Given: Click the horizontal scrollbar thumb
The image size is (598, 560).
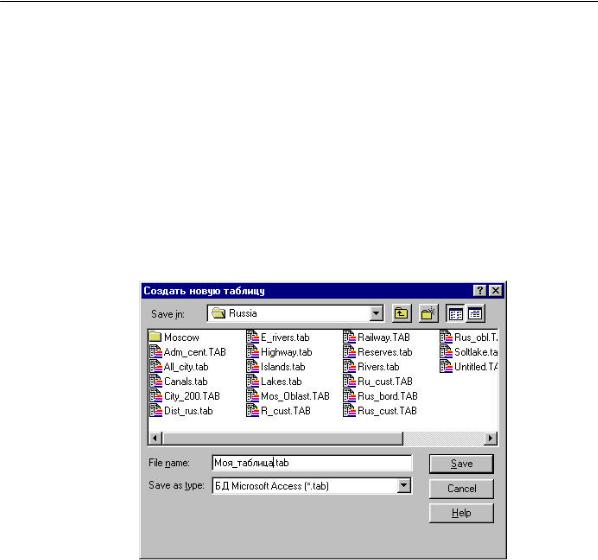Looking at the screenshot, I should tap(282, 438).
